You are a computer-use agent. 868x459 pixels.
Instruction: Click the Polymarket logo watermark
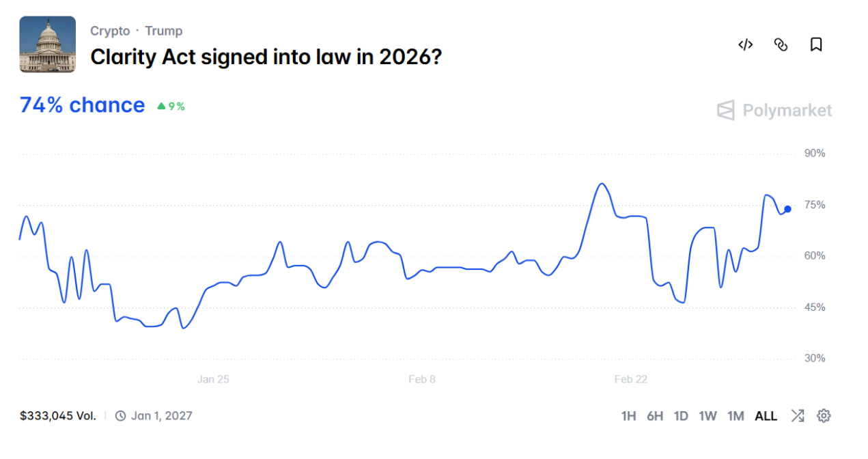[774, 111]
